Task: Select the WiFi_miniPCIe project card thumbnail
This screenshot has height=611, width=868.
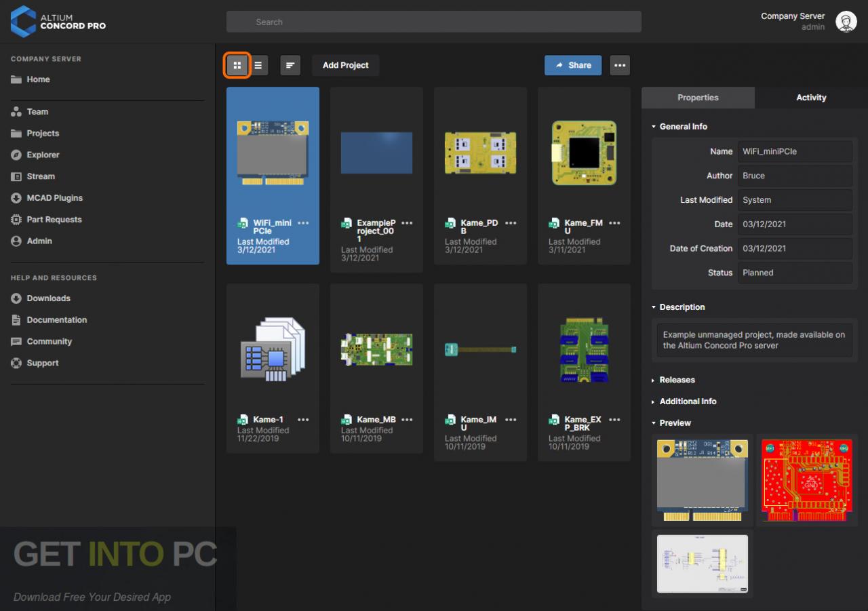Action: (273, 153)
